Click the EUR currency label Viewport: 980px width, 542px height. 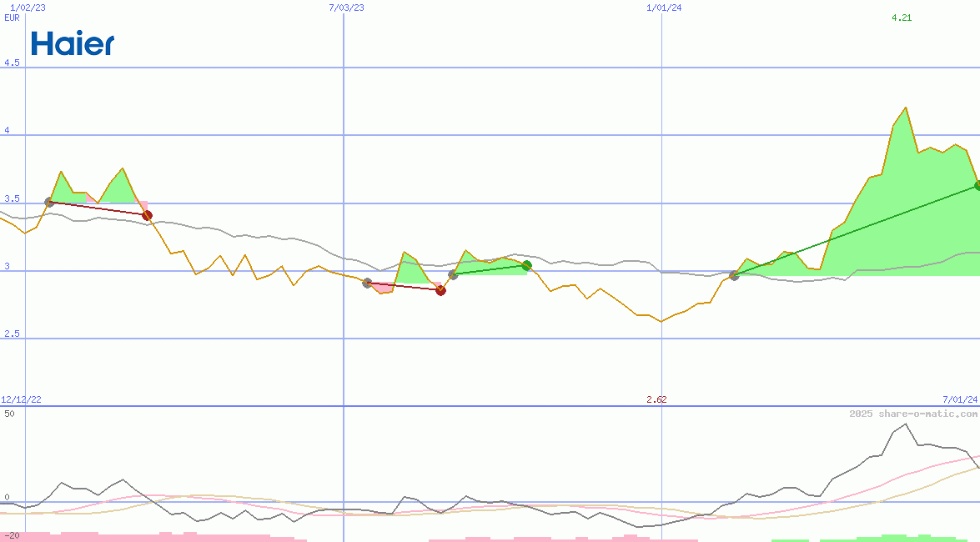pos(12,18)
